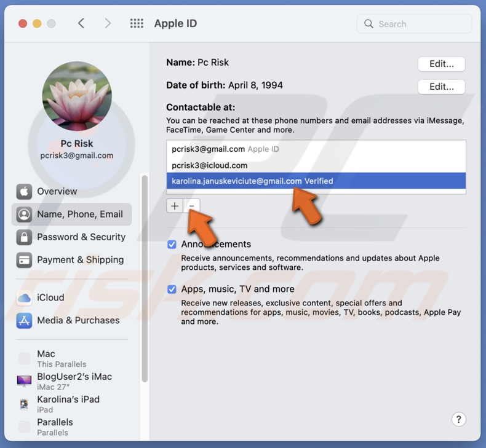Screen dimensions: 486x448
Task: Click the lotus flower profile picture
Action: point(77,96)
